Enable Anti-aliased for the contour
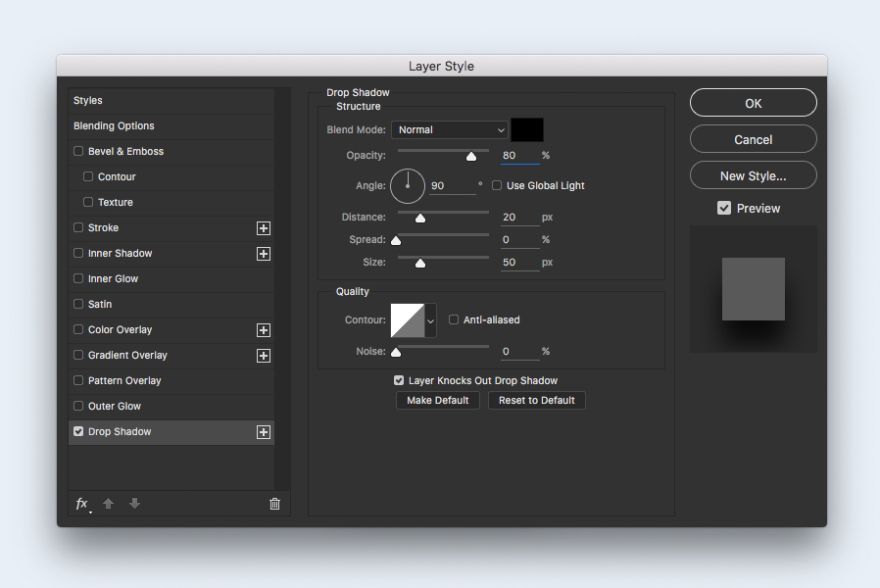The height and width of the screenshot is (588, 880). click(x=454, y=319)
